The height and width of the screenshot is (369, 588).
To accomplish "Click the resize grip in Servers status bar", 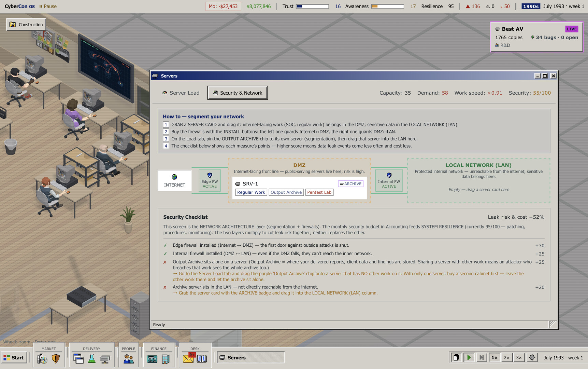I will click(553, 324).
